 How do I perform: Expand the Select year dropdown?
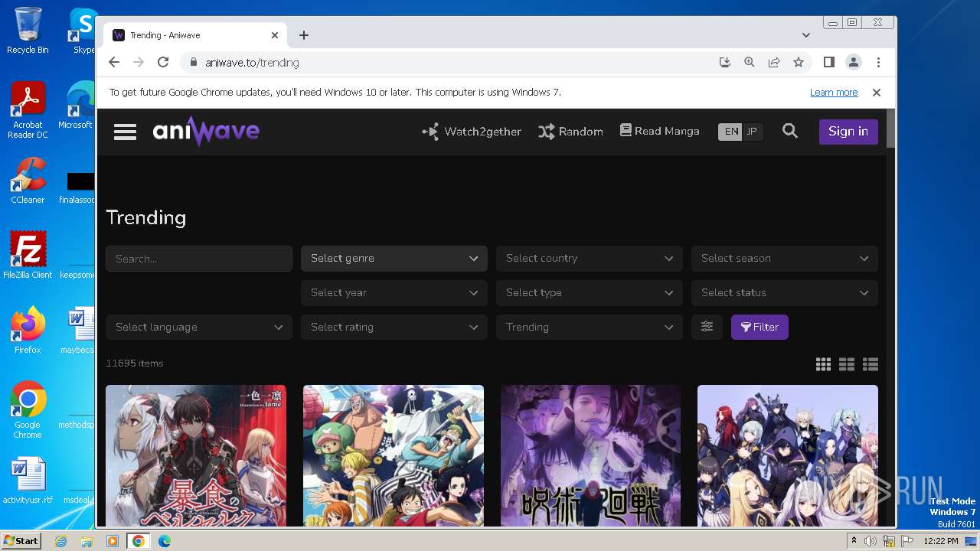[394, 293]
